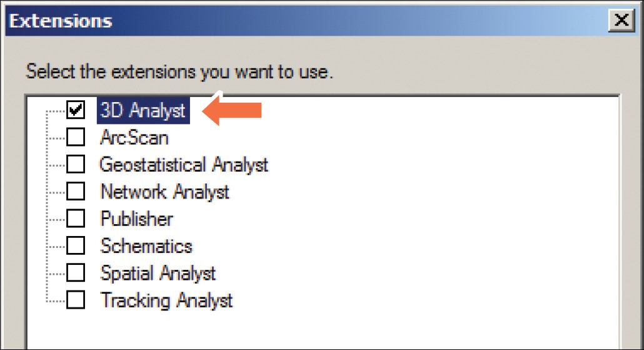Select the Schematics list item
Viewport: 644px width, 350px height.
146,246
